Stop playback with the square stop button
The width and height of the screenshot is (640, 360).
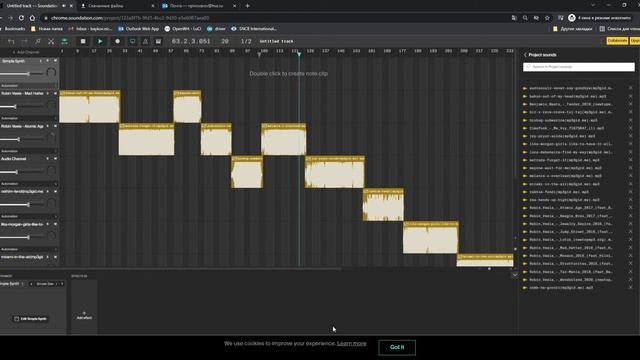83,41
